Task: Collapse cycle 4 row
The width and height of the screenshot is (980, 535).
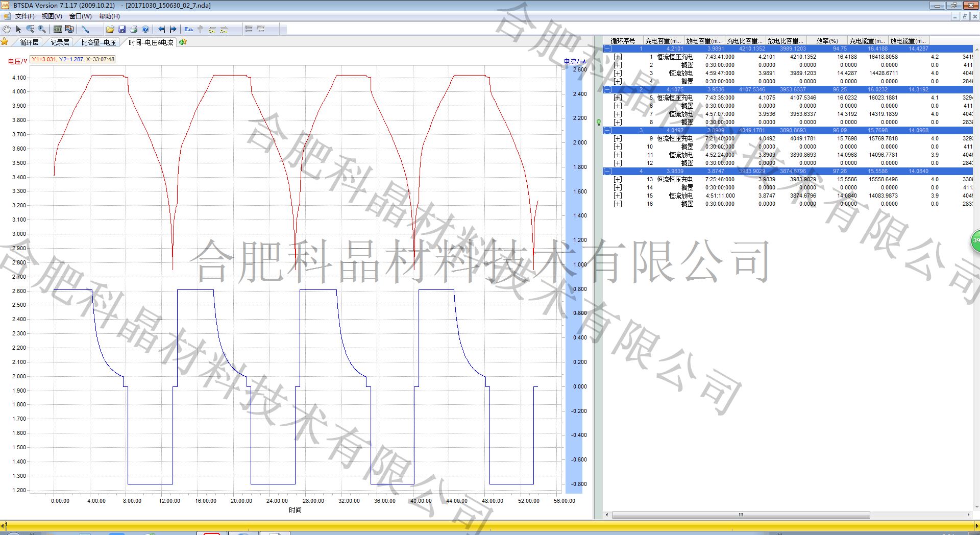Action: [x=607, y=172]
